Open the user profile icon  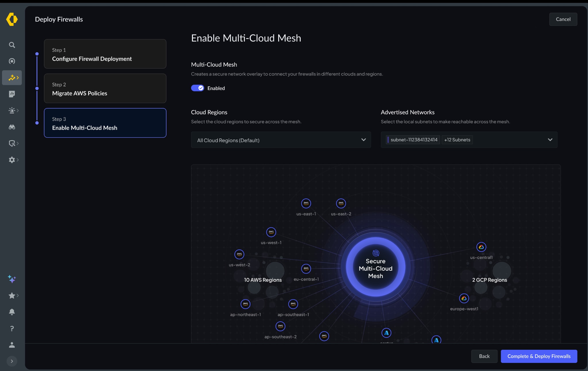click(x=12, y=345)
